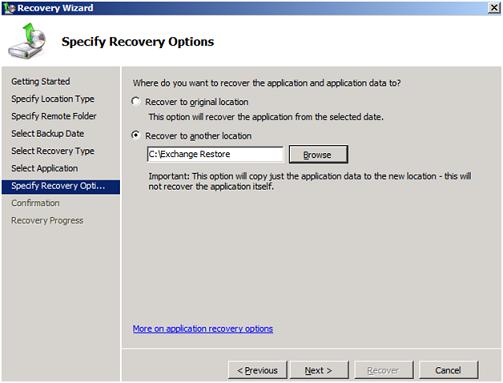The image size is (503, 383).
Task: Click the Cancel button
Action: click(448, 370)
